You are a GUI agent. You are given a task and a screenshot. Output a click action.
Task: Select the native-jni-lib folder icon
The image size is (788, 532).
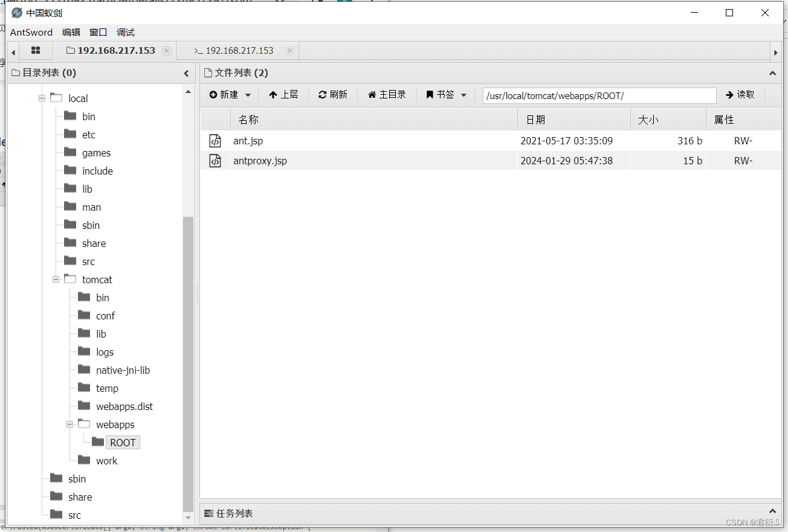coord(85,370)
